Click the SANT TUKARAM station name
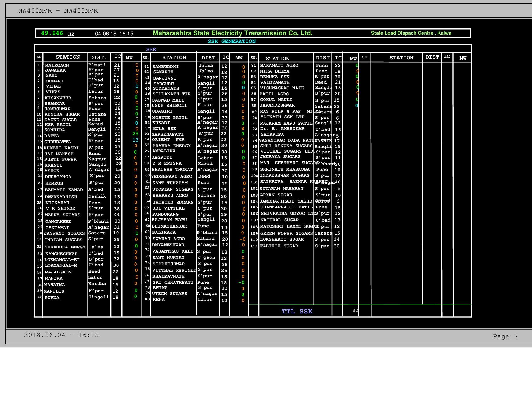532x411 pixels. 170,183
